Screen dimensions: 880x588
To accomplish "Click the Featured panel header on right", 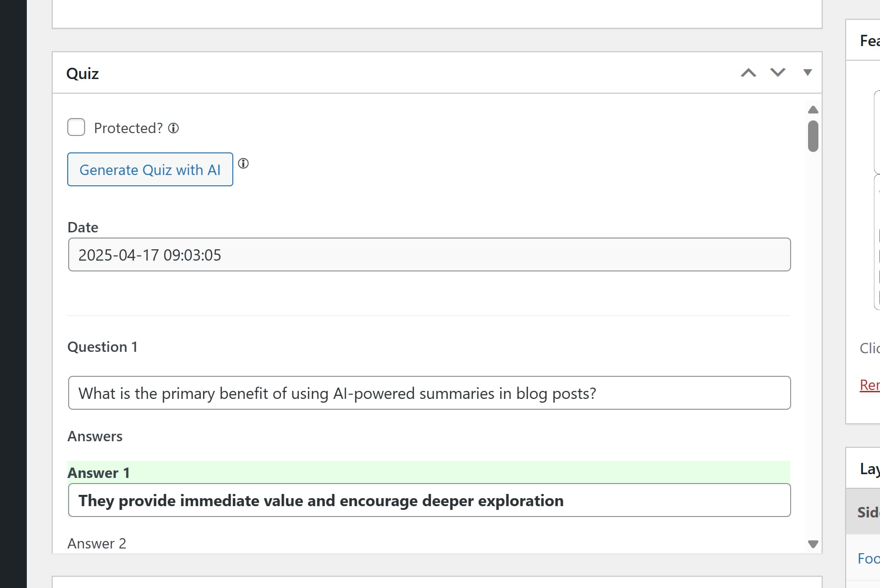I will point(870,40).
